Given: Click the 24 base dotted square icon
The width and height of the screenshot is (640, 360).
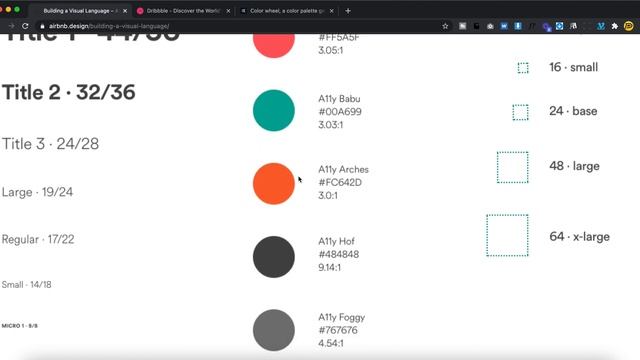Looking at the screenshot, I should pyautogui.click(x=520, y=112).
